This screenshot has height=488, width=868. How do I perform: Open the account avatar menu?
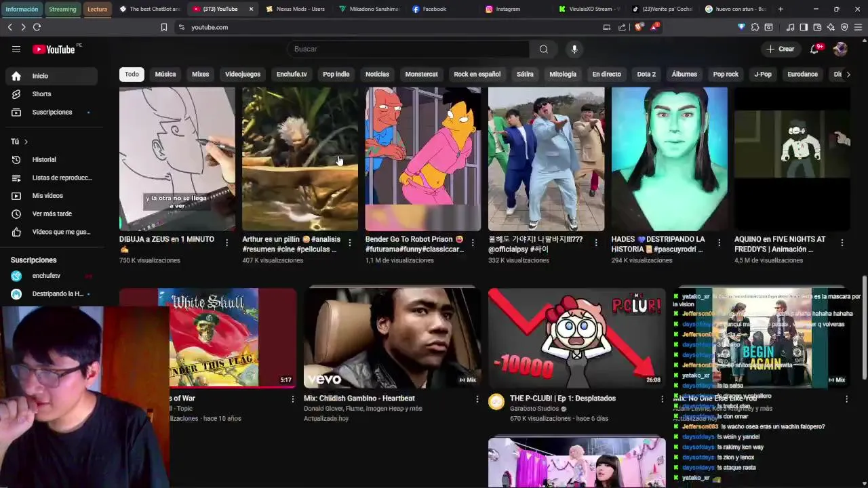tap(840, 49)
